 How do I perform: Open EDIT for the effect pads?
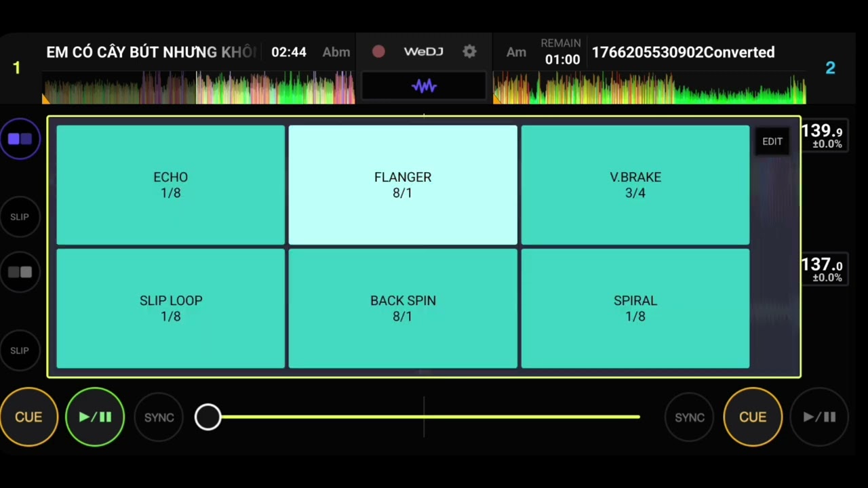click(x=772, y=142)
